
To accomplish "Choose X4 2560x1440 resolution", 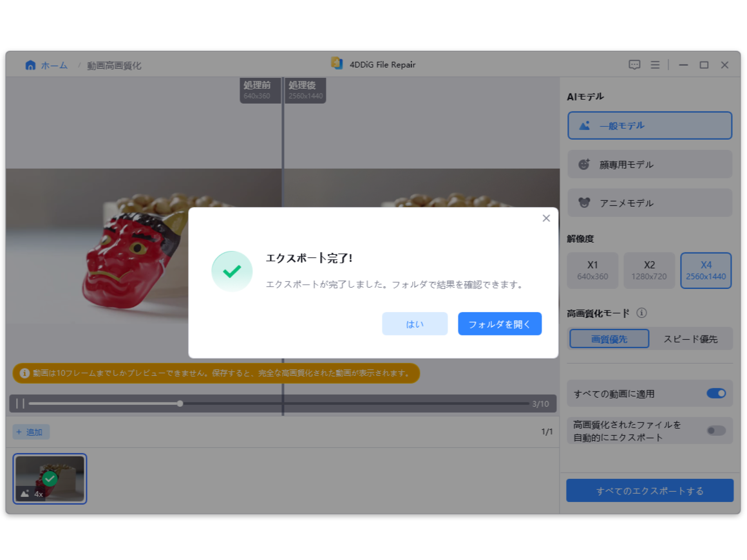I will [x=706, y=270].
